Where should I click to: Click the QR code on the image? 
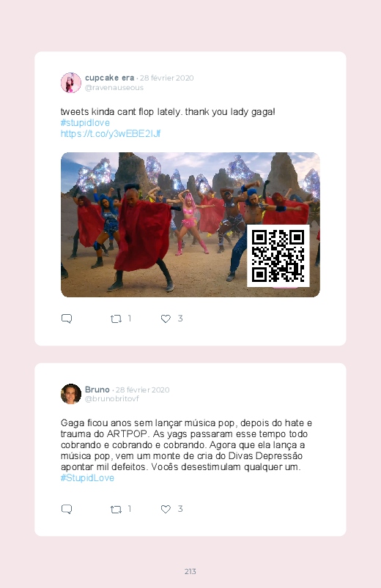pyautogui.click(x=278, y=256)
